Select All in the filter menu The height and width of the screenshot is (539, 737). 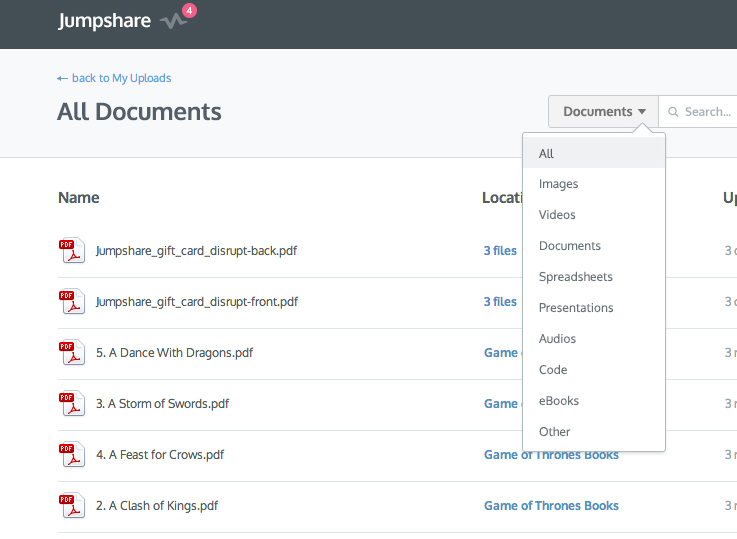[x=546, y=154]
